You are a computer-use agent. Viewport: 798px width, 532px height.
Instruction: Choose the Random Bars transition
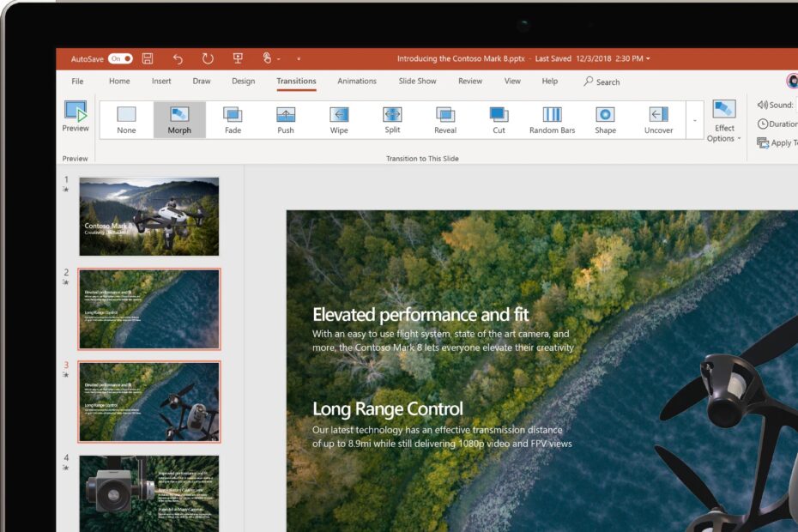coord(553,120)
